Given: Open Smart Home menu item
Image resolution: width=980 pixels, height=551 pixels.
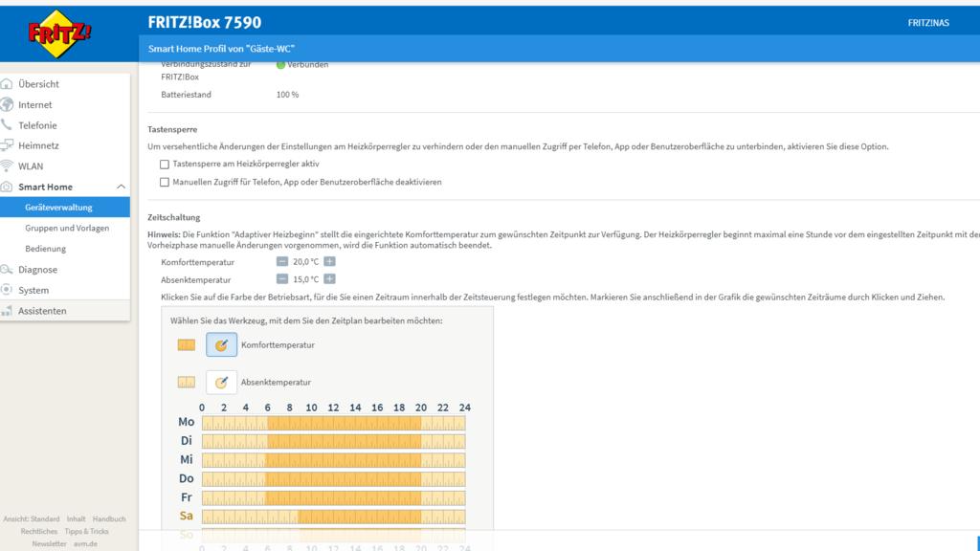Looking at the screenshot, I should pos(46,187).
